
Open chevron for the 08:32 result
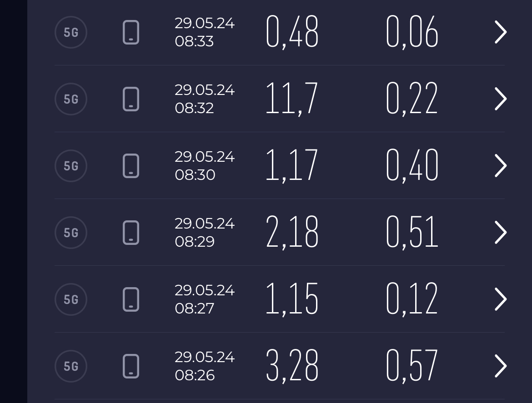[x=500, y=99]
